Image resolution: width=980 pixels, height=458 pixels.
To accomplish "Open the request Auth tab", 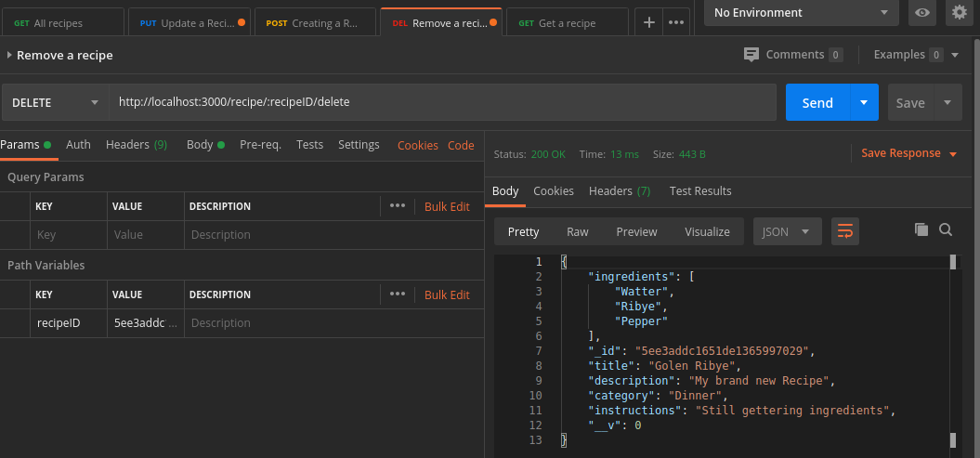I will 78,145.
